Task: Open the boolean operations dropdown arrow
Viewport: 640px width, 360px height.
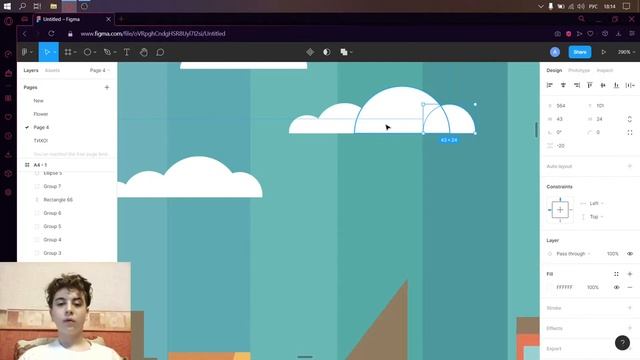Action: [351, 52]
